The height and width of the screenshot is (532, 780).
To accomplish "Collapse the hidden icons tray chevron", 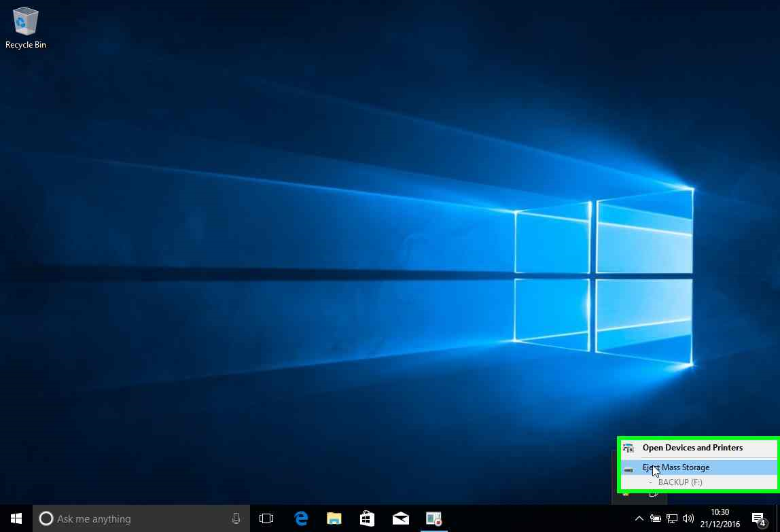I will (x=639, y=518).
